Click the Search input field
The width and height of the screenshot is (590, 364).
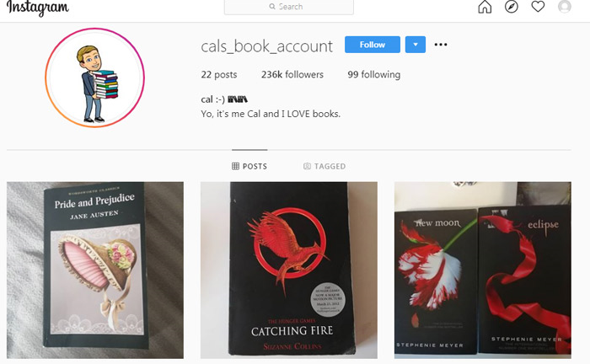[x=289, y=7]
